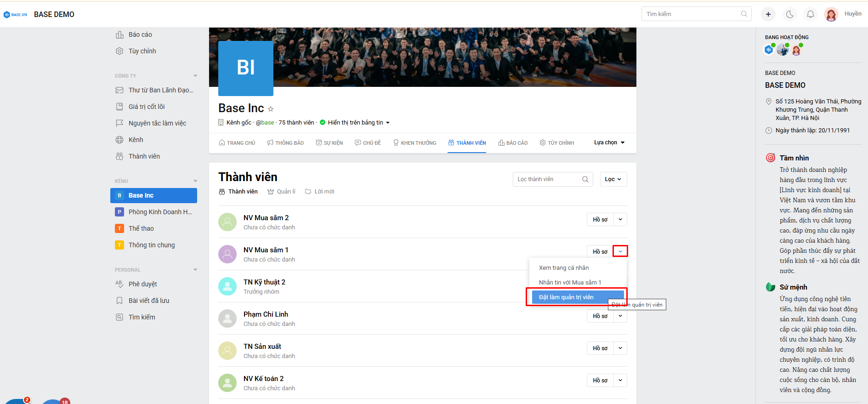The width and height of the screenshot is (868, 404).
Task: Click the BI channel avatar thumbnail
Action: 246,68
